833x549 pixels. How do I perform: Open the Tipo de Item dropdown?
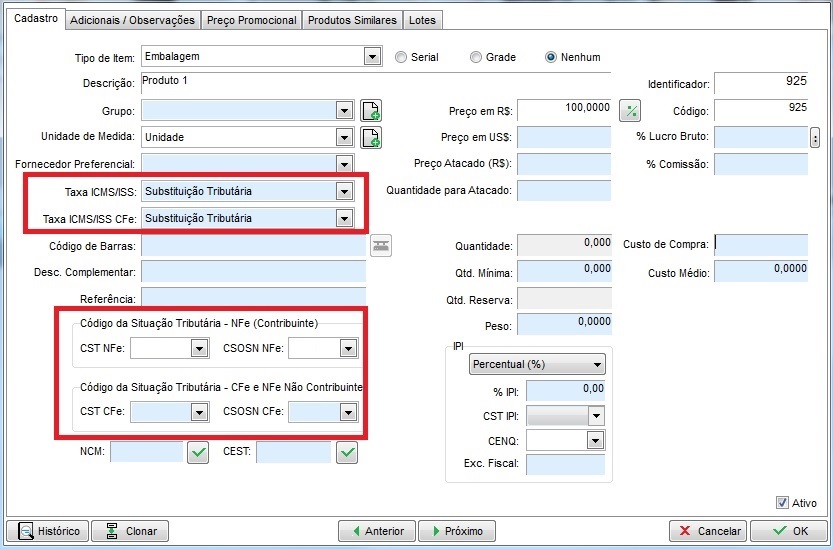pyautogui.click(x=372, y=57)
